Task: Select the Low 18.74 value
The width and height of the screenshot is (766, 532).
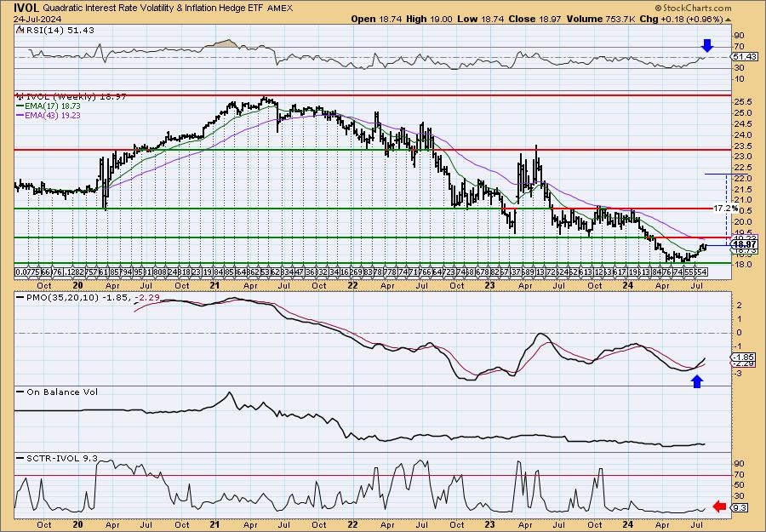Action: pos(480,19)
